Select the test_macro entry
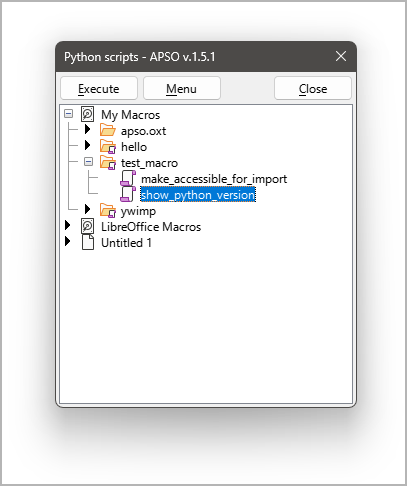This screenshot has height=486, width=407. [x=149, y=163]
